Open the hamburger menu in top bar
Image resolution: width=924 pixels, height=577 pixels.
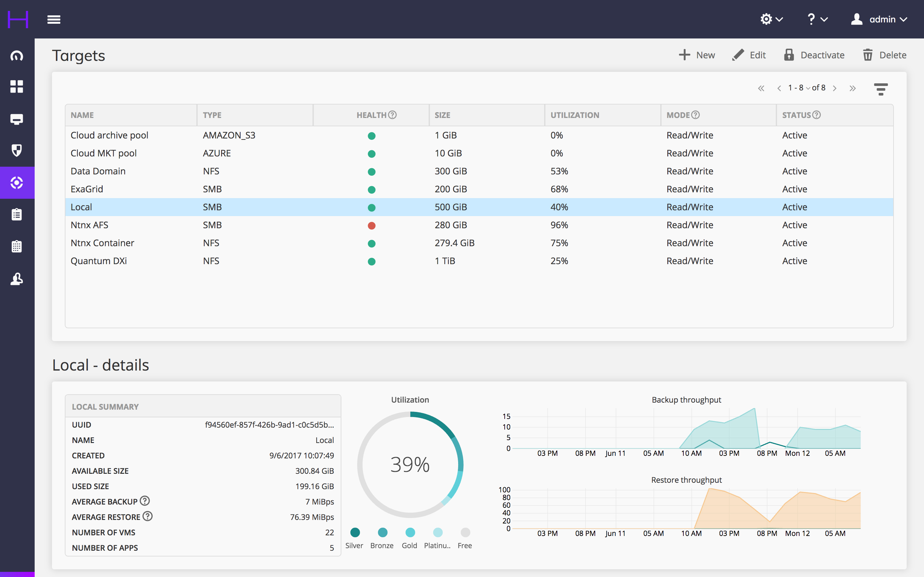54,20
